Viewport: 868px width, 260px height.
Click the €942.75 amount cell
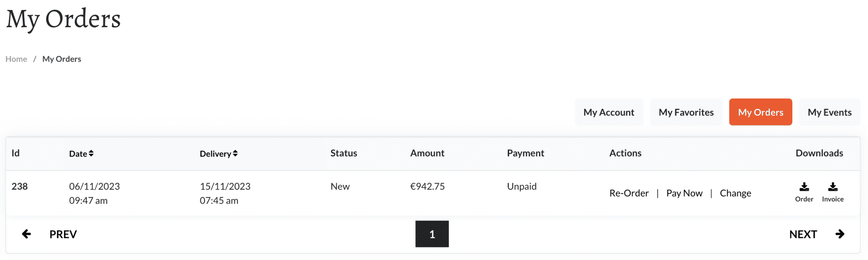pyautogui.click(x=427, y=187)
